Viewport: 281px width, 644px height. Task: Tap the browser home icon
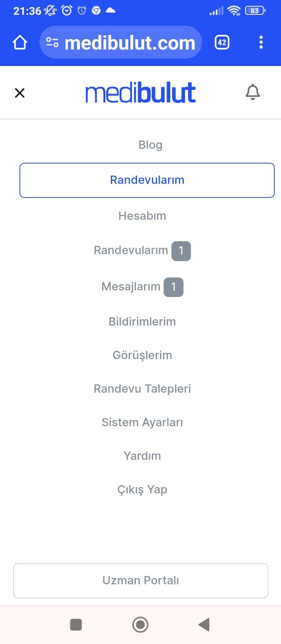pyautogui.click(x=20, y=43)
